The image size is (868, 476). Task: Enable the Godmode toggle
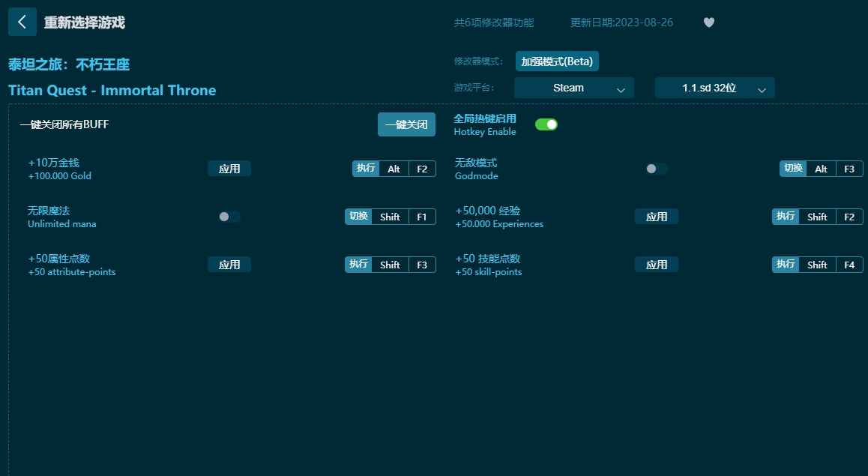point(656,169)
